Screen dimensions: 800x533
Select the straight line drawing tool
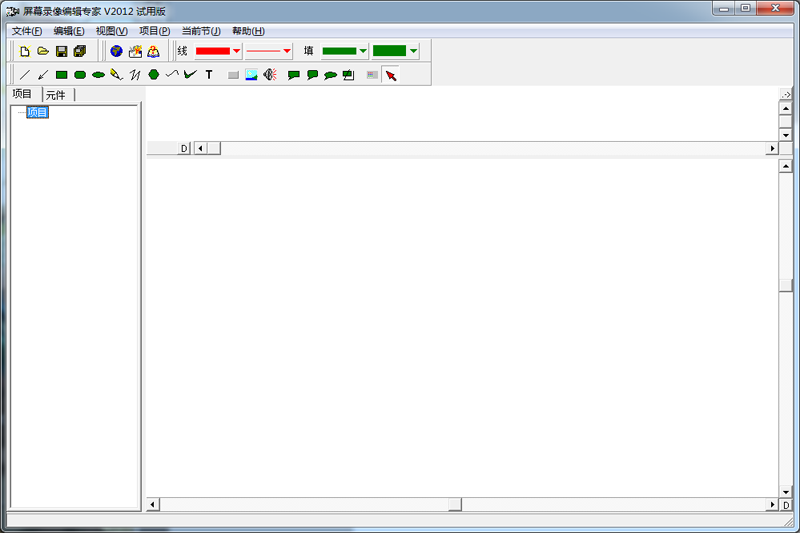[x=25, y=75]
